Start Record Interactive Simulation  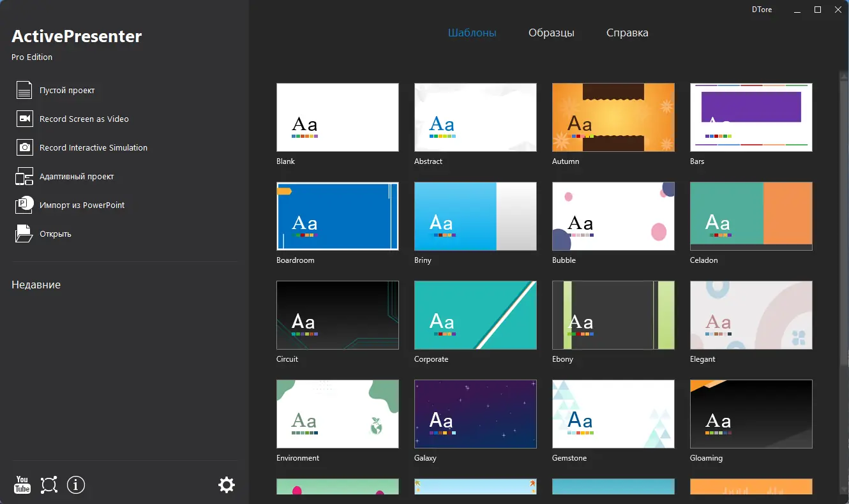[93, 147]
